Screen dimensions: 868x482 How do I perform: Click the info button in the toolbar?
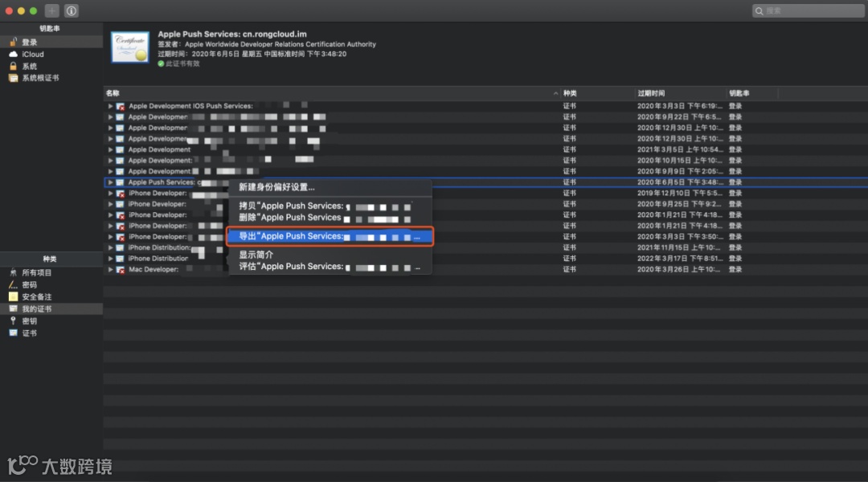72,10
